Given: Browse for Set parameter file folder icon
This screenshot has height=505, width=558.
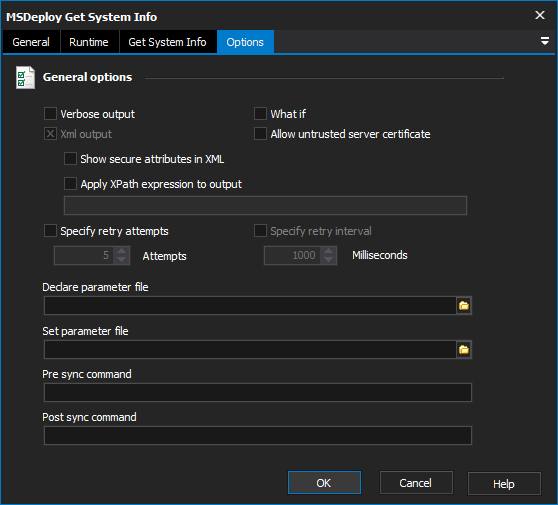Looking at the screenshot, I should [x=464, y=349].
